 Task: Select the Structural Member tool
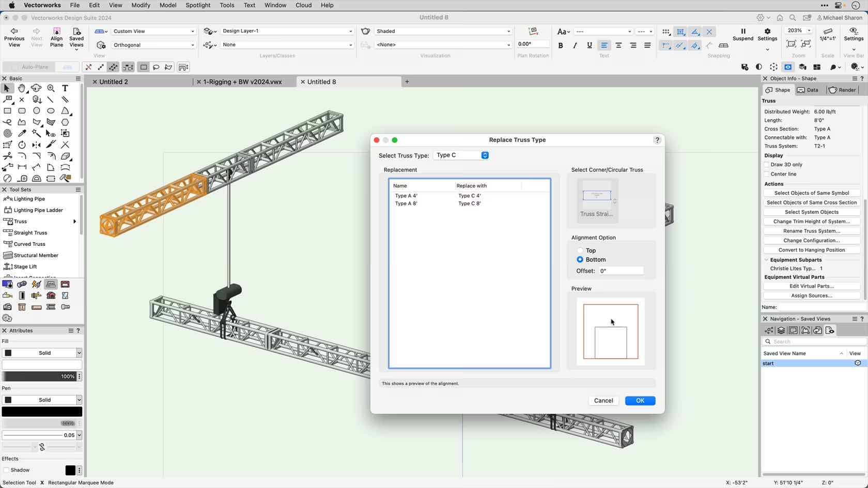coord(33,255)
